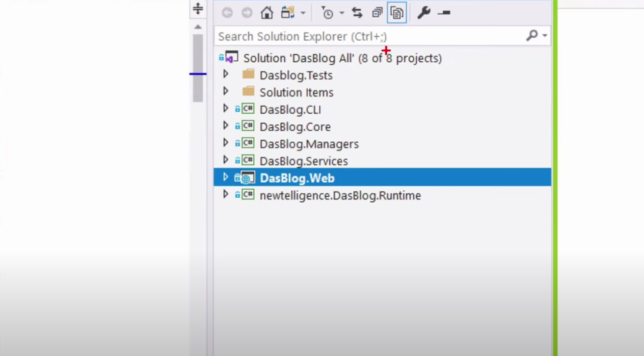Open the dropdown arrow next to Switch Views
644x356 pixels.
(x=303, y=13)
